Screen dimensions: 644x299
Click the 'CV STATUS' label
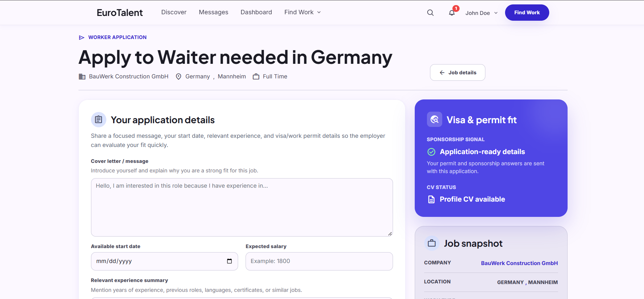pos(441,187)
